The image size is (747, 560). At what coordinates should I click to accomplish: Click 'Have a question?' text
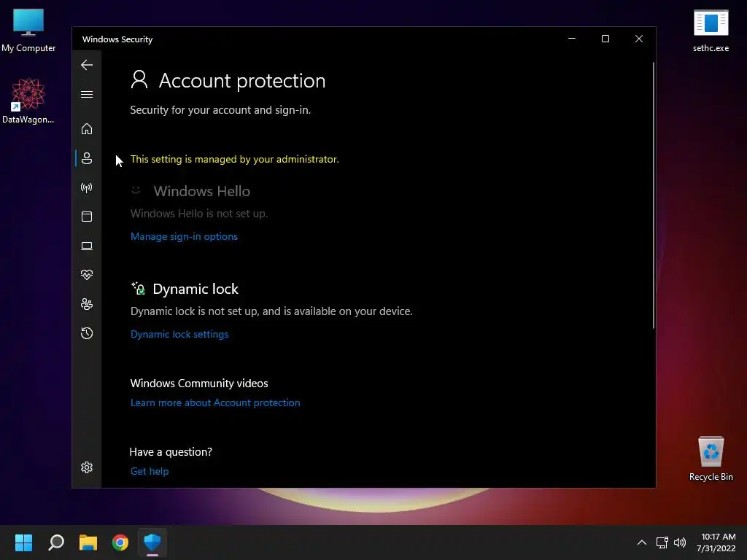tap(171, 452)
